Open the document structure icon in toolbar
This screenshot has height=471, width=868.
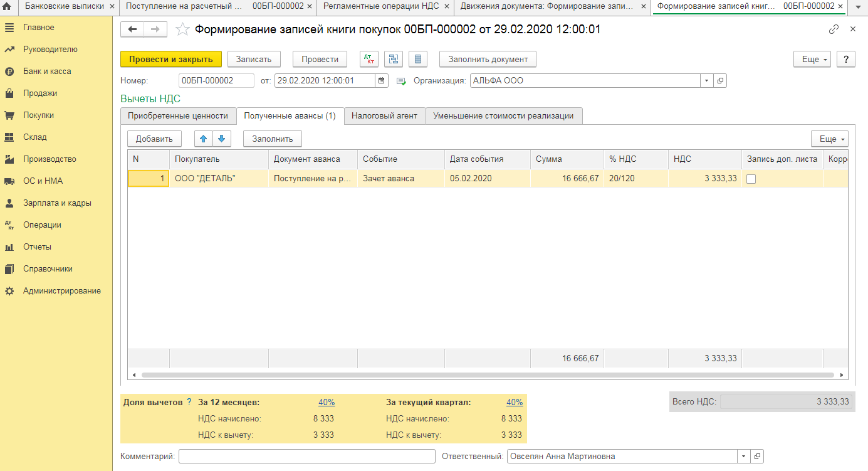pyautogui.click(x=394, y=59)
